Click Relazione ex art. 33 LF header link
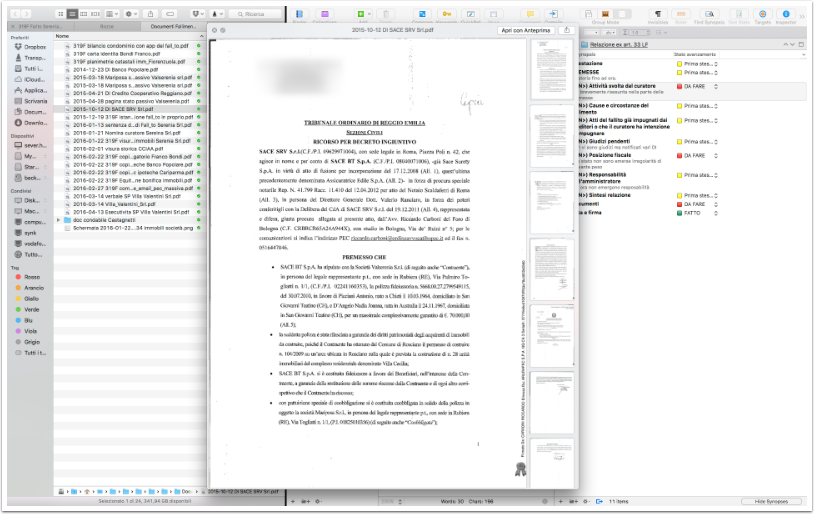The width and height of the screenshot is (814, 514). [619, 45]
